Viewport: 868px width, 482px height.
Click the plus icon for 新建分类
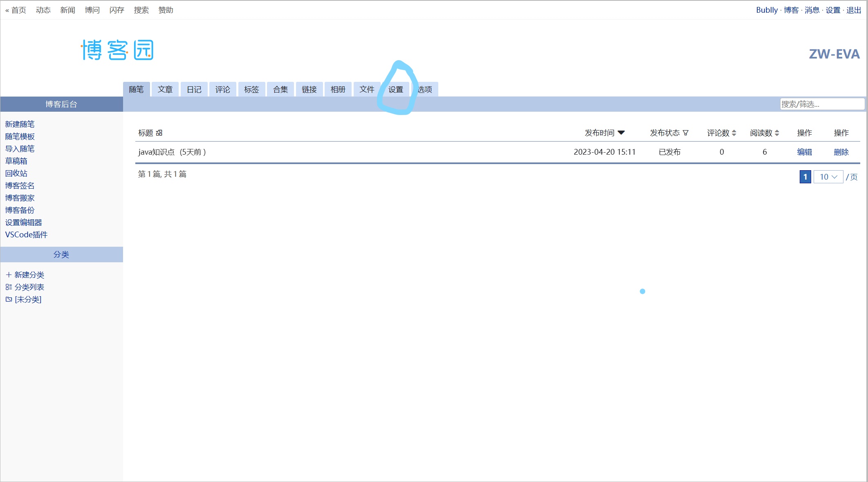click(x=9, y=275)
